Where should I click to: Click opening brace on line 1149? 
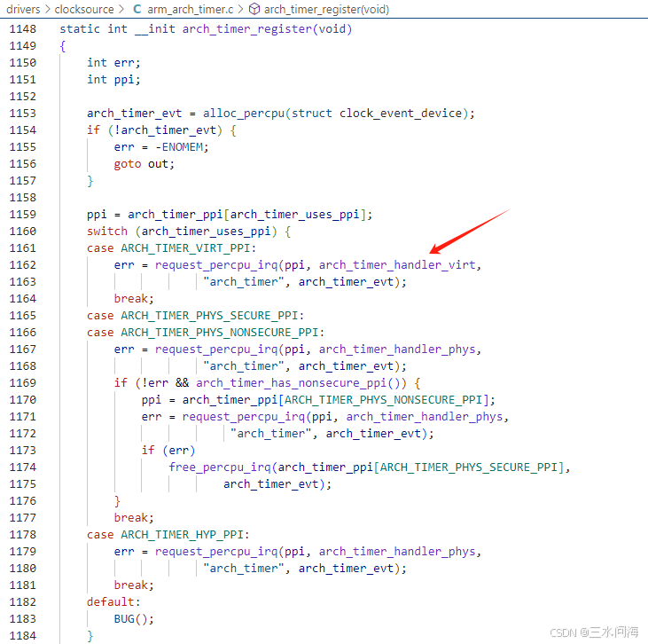[62, 46]
